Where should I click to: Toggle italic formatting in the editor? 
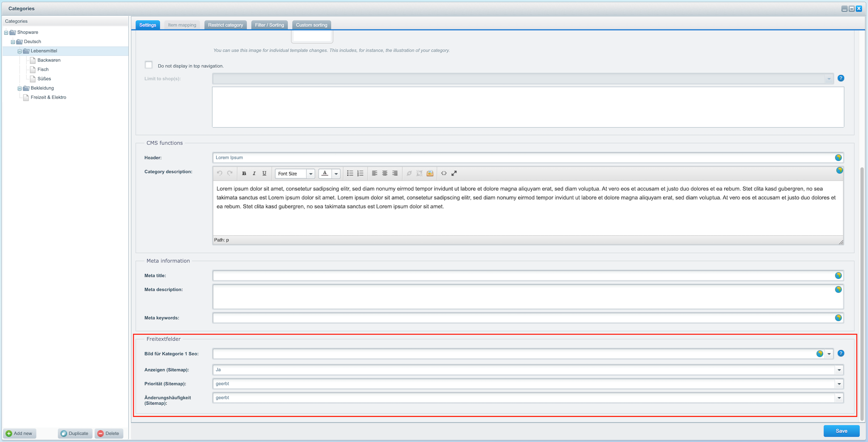pos(254,173)
